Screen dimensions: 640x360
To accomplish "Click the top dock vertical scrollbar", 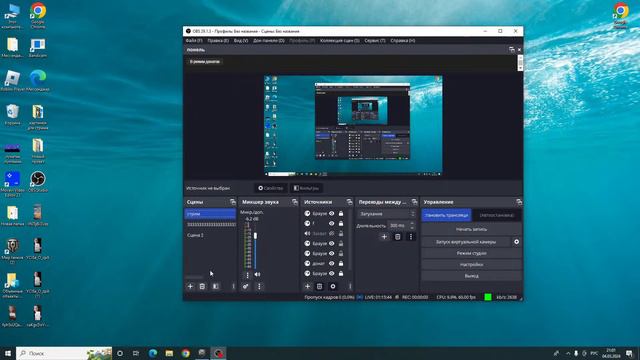I will [x=520, y=63].
